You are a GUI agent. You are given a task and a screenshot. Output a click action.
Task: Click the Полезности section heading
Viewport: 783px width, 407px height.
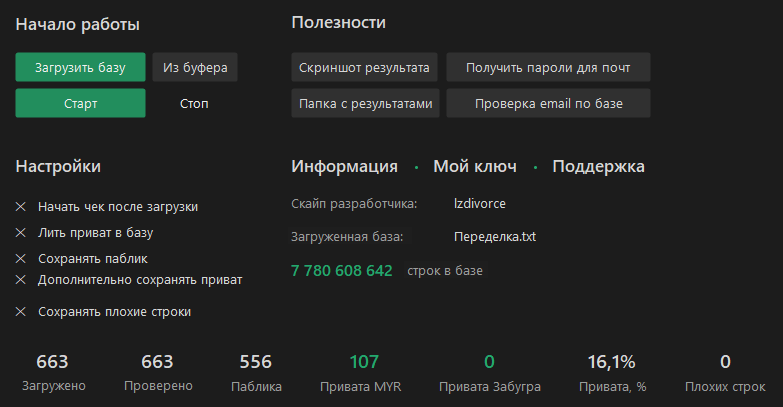[339, 22]
